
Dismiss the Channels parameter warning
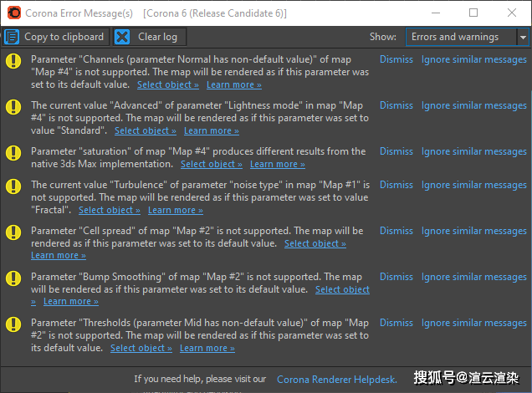(396, 59)
